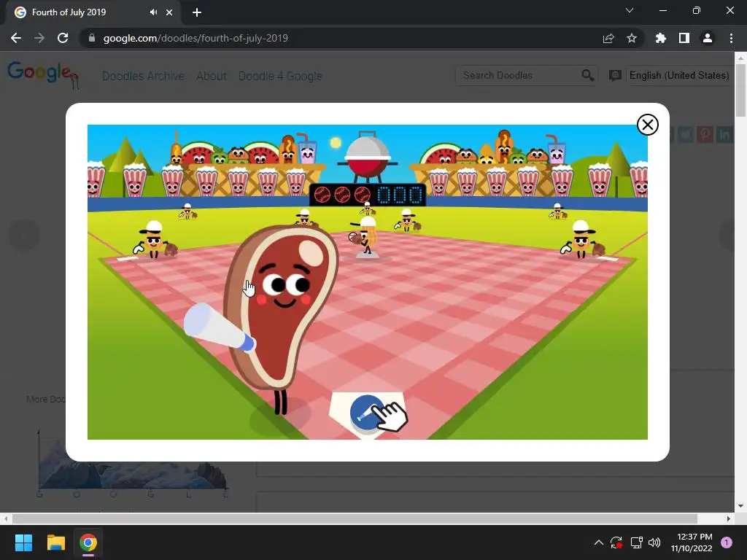Go back to the previous page
The image size is (747, 560).
click(16, 38)
